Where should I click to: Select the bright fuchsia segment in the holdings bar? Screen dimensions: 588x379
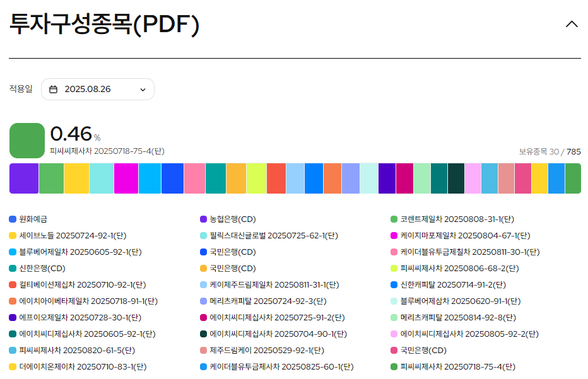click(126, 178)
